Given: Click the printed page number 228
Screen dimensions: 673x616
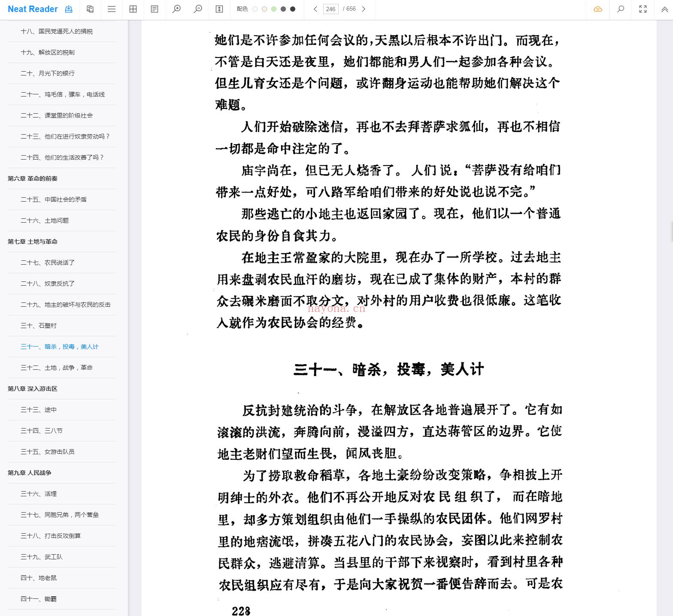Looking at the screenshot, I should [x=241, y=610].
